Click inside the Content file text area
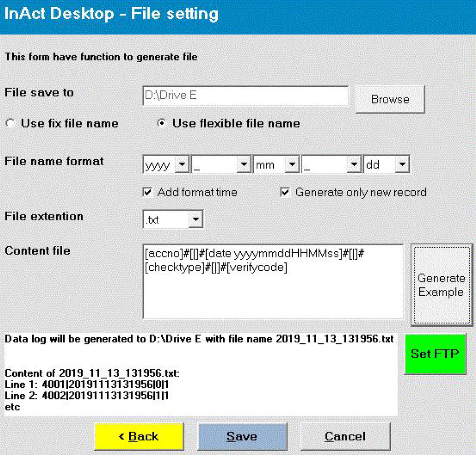 point(274,281)
